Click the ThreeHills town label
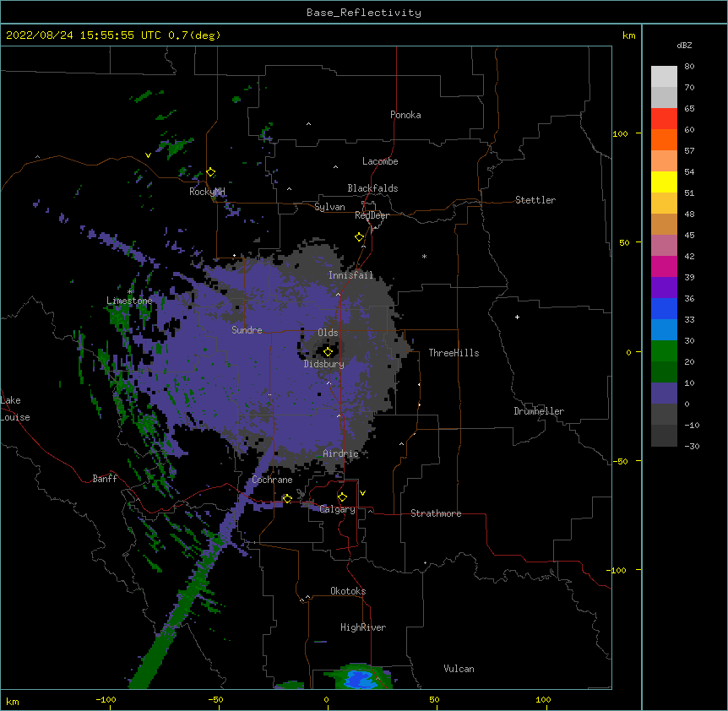Image resolution: width=728 pixels, height=711 pixels. [454, 353]
